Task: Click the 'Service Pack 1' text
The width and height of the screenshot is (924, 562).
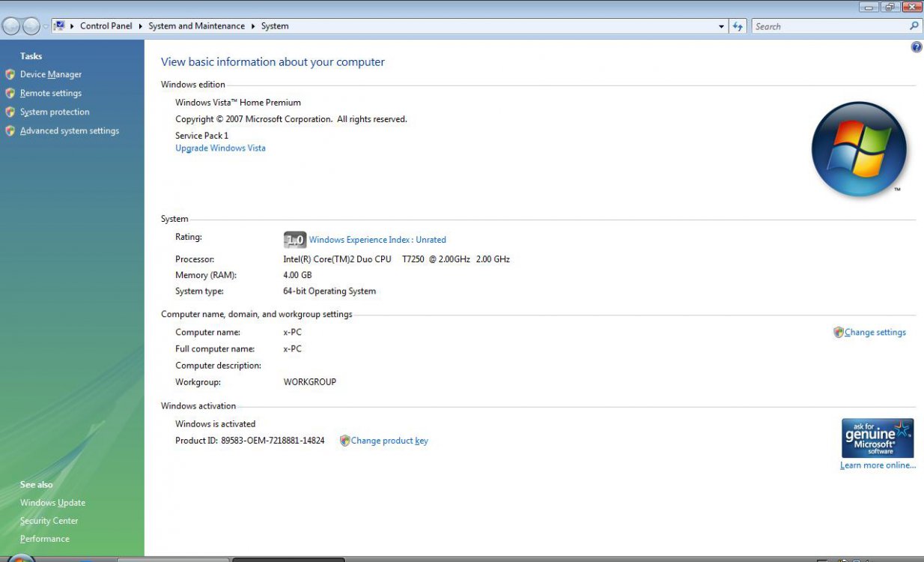Action: pos(202,136)
